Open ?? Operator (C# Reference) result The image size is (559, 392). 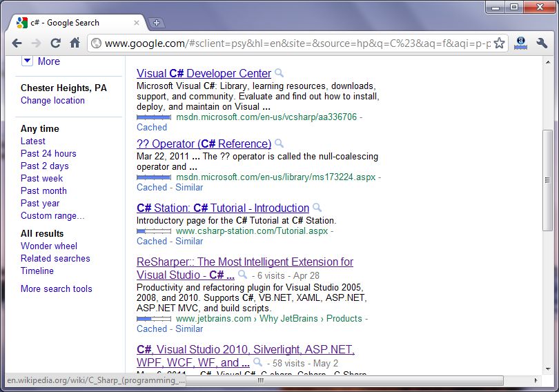(x=204, y=144)
